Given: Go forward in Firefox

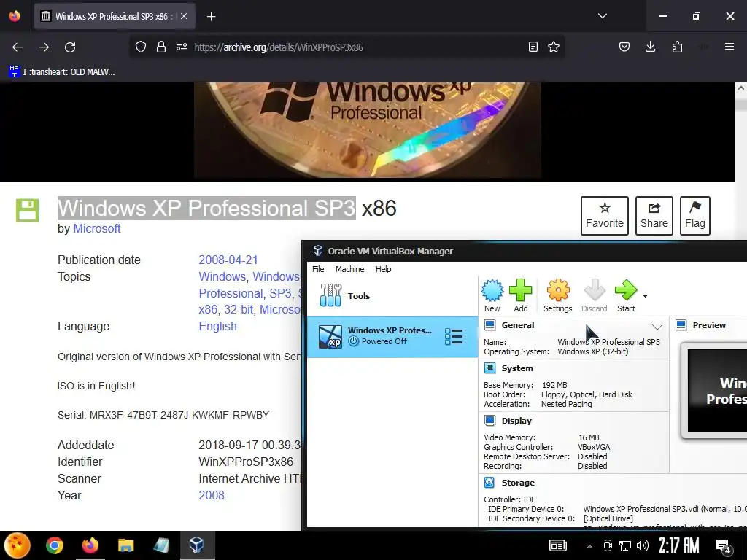Looking at the screenshot, I should [44, 47].
